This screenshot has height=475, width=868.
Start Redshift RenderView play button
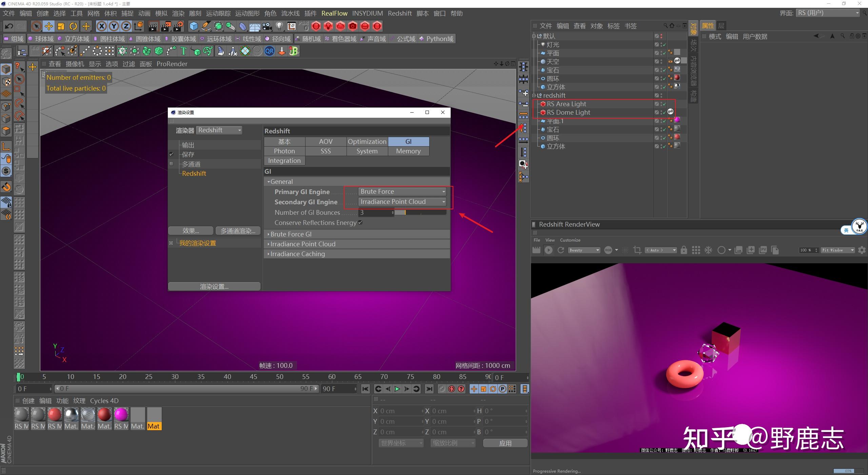(548, 250)
